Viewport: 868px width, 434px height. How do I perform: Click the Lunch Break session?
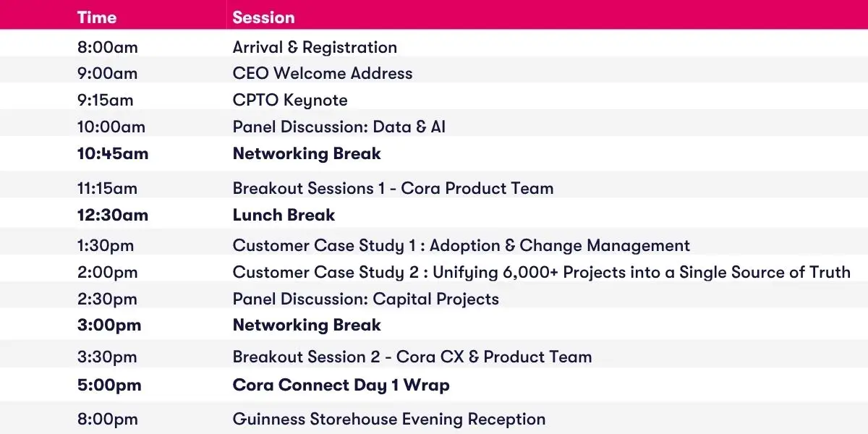point(284,215)
